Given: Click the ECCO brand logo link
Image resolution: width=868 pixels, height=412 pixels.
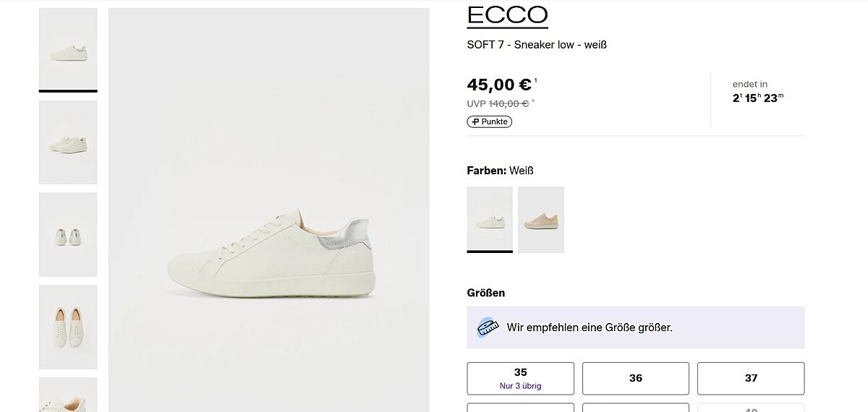Looking at the screenshot, I should coord(507,15).
